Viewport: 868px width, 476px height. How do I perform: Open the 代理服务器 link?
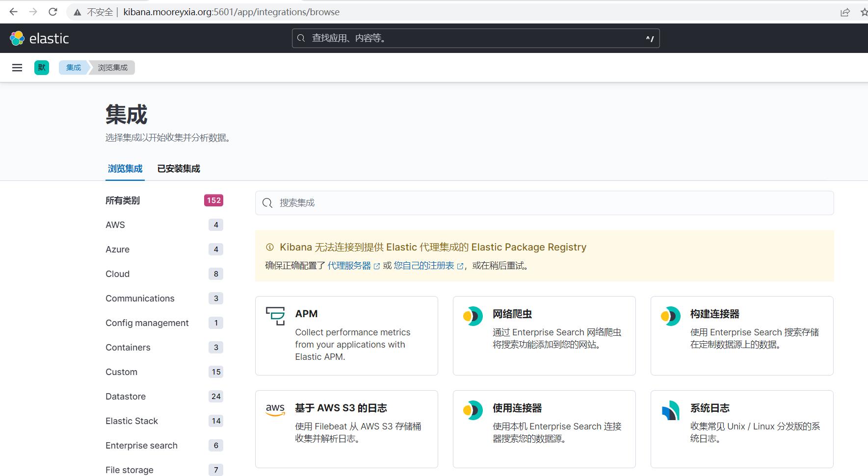[x=349, y=266]
